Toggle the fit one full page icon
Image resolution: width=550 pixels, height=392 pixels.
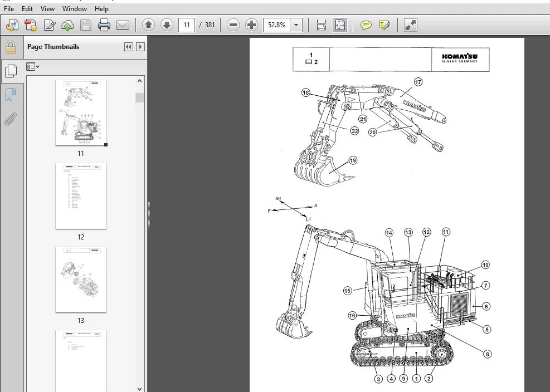[340, 25]
